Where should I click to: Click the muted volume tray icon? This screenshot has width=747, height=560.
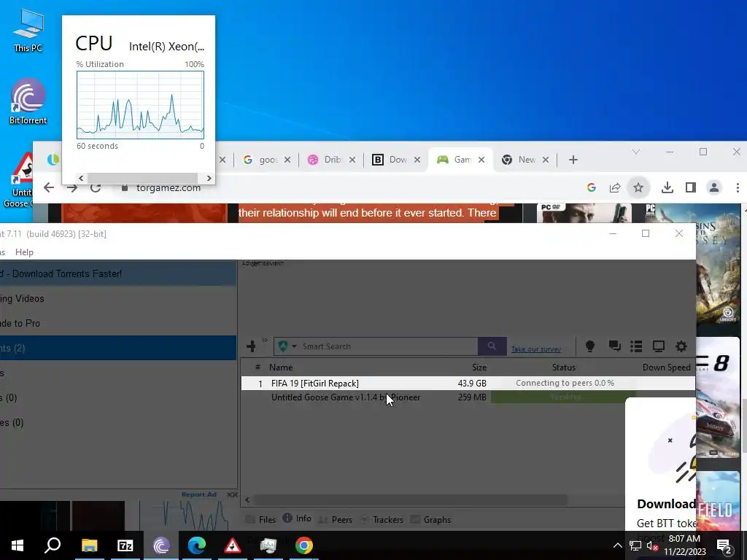(652, 545)
